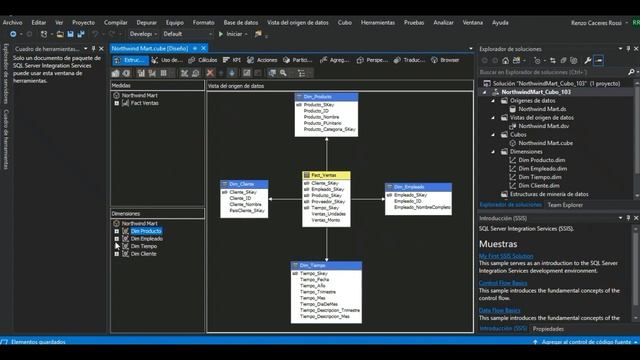The image size is (640, 360).
Task: Switch to Team Explorer tab
Action: click(x=565, y=205)
